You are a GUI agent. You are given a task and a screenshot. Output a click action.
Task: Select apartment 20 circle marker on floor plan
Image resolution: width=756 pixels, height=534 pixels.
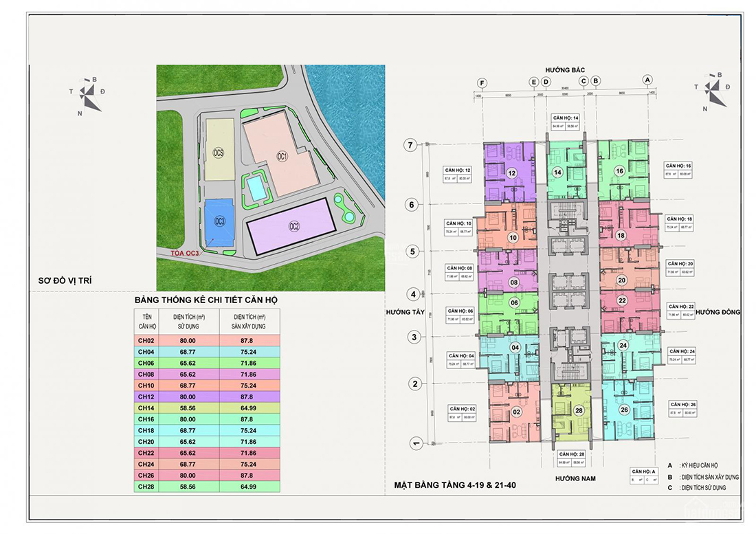pos(621,280)
